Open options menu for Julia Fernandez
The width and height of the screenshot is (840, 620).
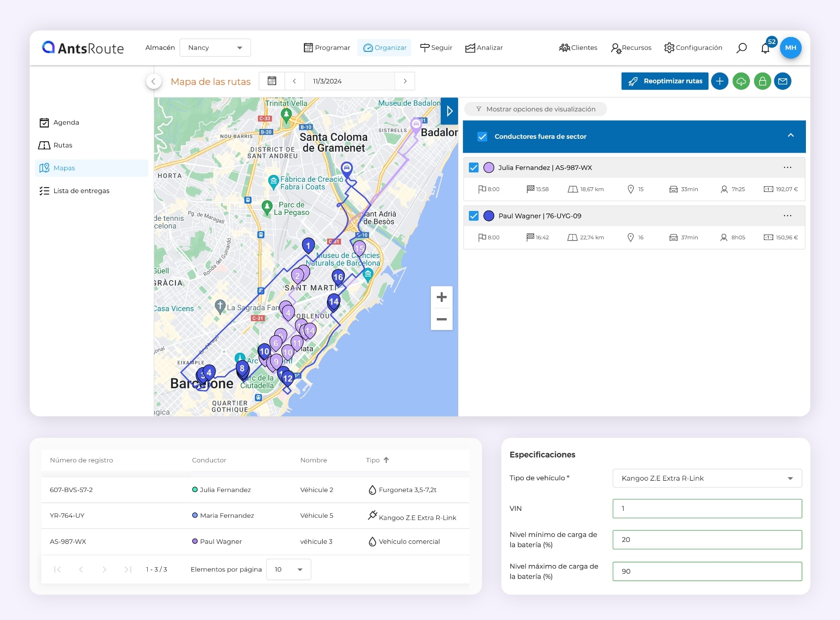click(787, 167)
